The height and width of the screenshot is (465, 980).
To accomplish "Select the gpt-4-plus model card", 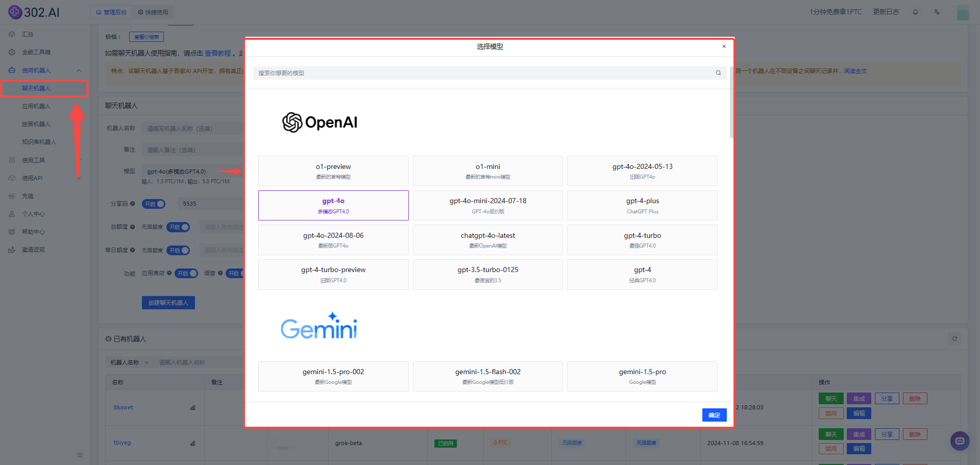I will coord(642,205).
